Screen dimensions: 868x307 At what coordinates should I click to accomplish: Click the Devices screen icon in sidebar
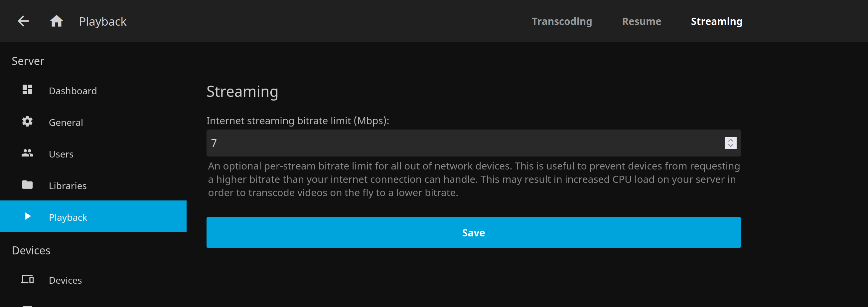coord(27,280)
